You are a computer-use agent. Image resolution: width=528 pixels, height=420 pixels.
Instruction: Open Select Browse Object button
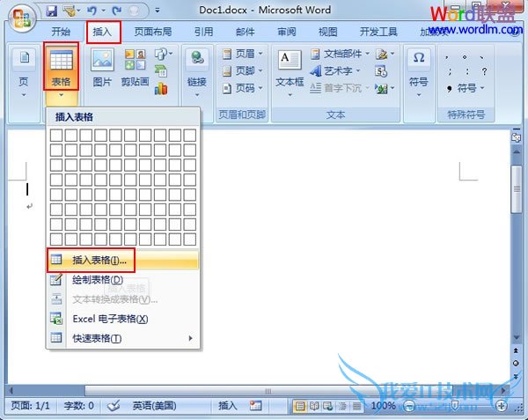point(516,364)
